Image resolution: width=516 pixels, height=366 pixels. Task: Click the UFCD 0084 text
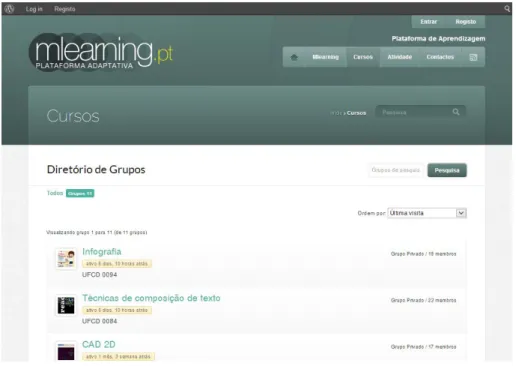point(100,321)
